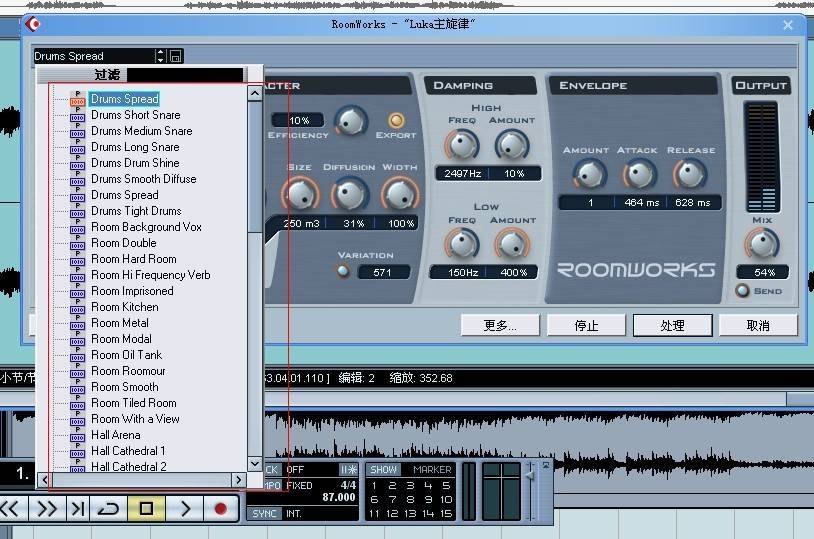The width and height of the screenshot is (814, 539).
Task: Select the Room Kitchen preset
Action: tap(125, 307)
